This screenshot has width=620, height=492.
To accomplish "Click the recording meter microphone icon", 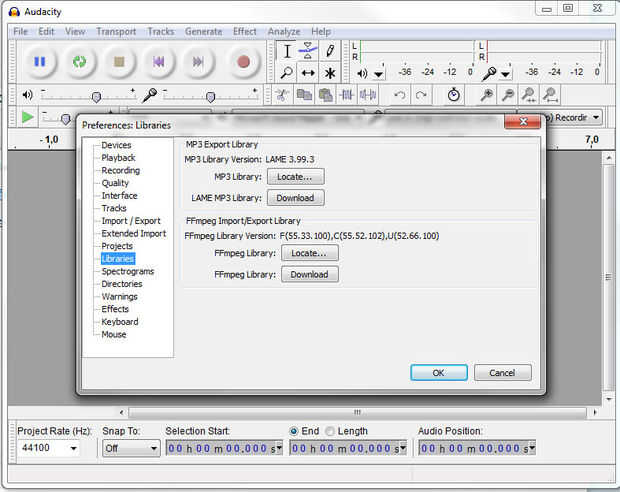I will (489, 74).
